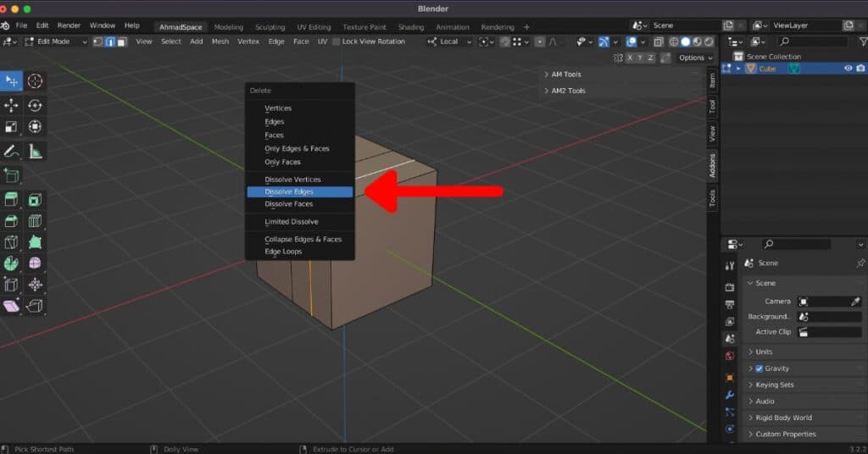The height and width of the screenshot is (454, 868).
Task: Hide the Cube in viewport via eye icon
Action: coord(848,69)
